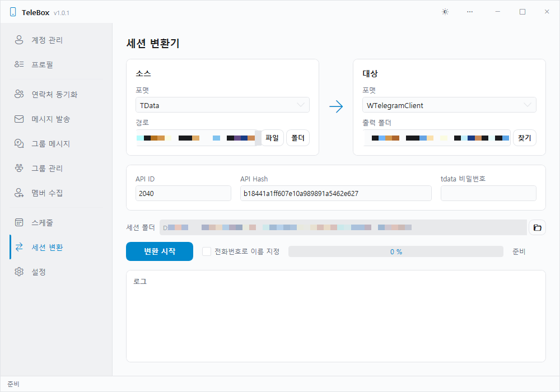Image resolution: width=560 pixels, height=392 pixels.
Task: Go to 프로필 section
Action: pos(57,64)
